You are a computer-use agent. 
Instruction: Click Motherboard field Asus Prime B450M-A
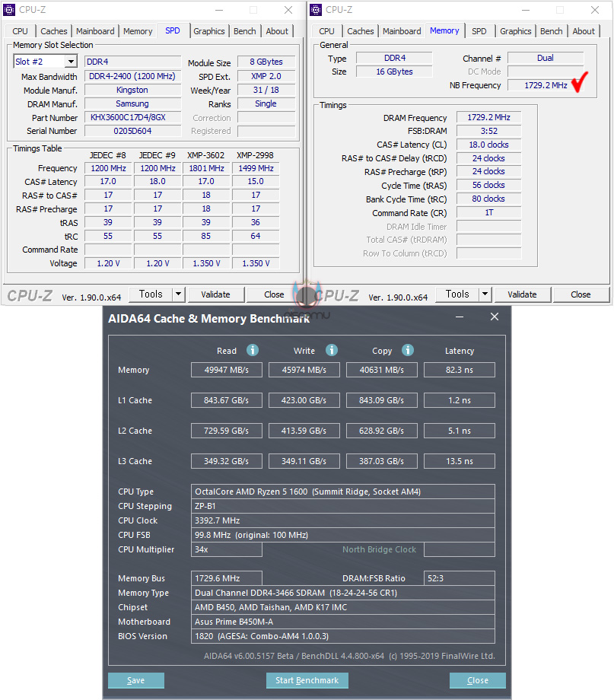pyautogui.click(x=343, y=622)
